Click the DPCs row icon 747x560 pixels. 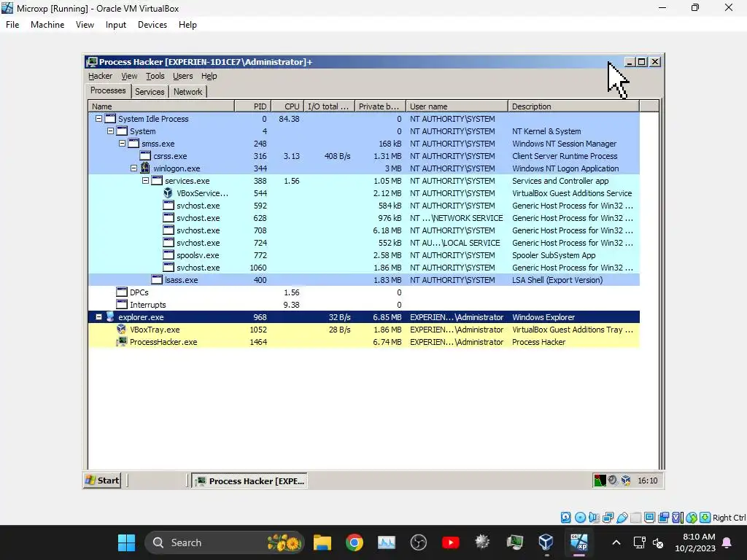click(122, 292)
